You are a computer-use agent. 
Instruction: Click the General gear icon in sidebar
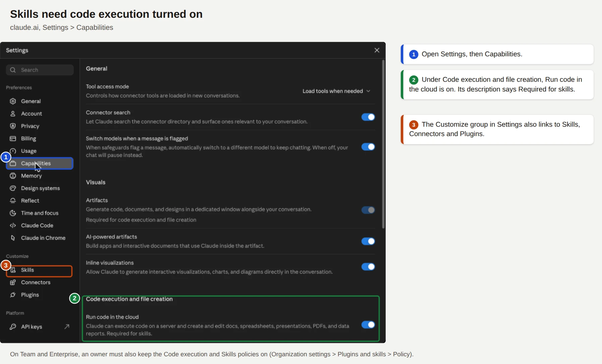13,101
